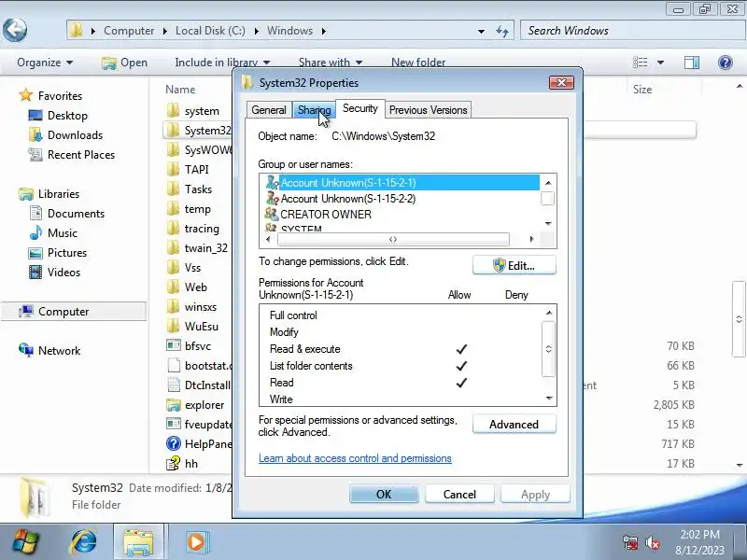Click the Windows Start button
Screen dimensions: 747x560
25,541
